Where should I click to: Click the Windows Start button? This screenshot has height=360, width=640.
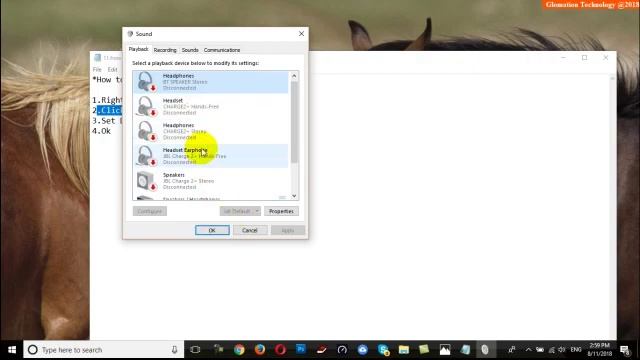tap(11, 350)
